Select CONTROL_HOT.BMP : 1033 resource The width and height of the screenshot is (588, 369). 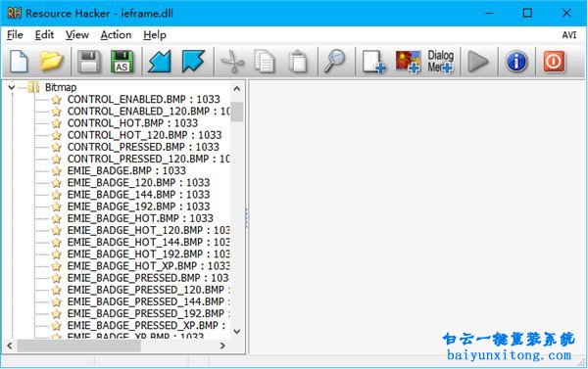[132, 123]
